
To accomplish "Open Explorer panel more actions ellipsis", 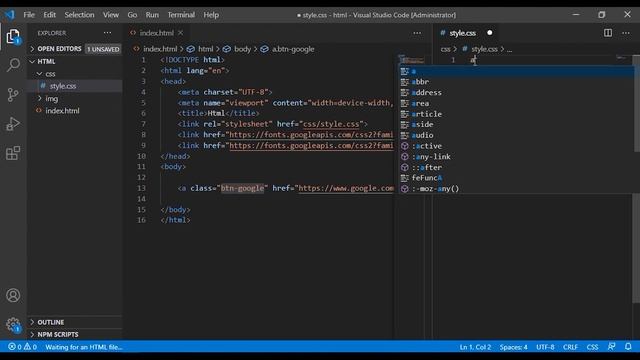I will click(x=107, y=33).
